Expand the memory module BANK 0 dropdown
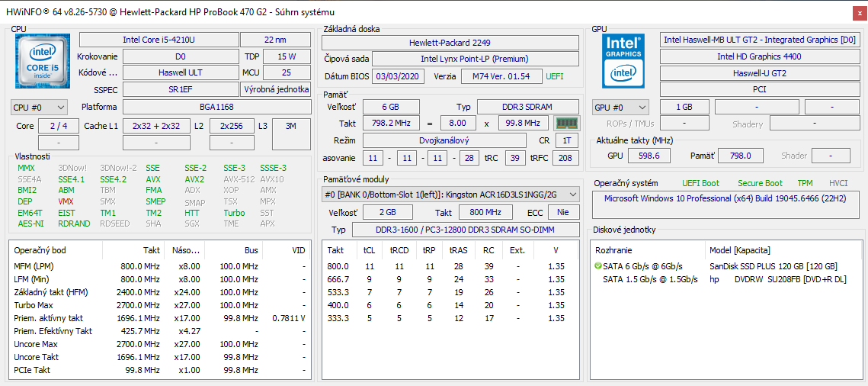The height and width of the screenshot is (386, 868). click(448, 195)
